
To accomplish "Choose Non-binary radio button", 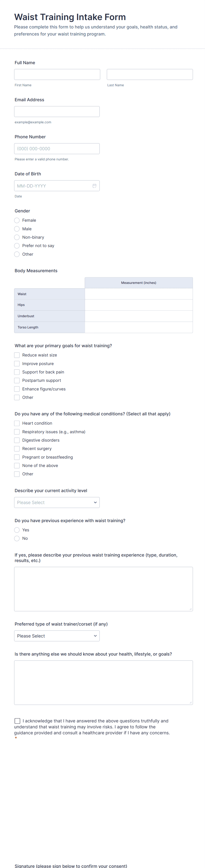I will point(17,237).
